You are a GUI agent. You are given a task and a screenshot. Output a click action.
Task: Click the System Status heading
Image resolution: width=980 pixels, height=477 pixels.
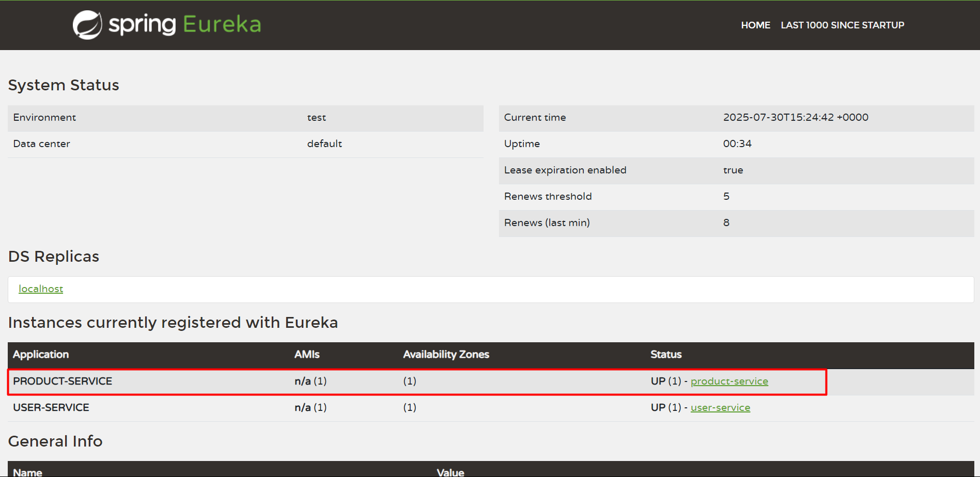pyautogui.click(x=64, y=85)
